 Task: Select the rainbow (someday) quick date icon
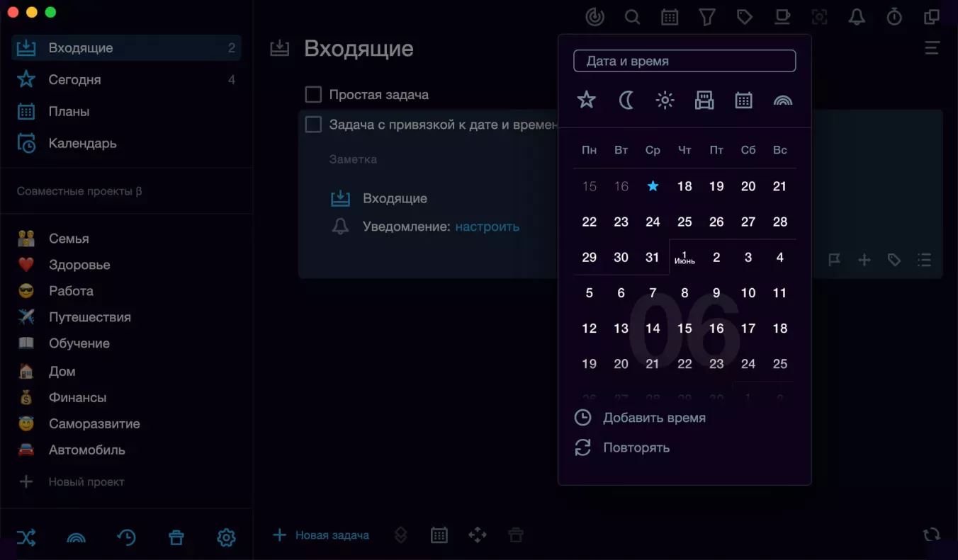tap(783, 101)
